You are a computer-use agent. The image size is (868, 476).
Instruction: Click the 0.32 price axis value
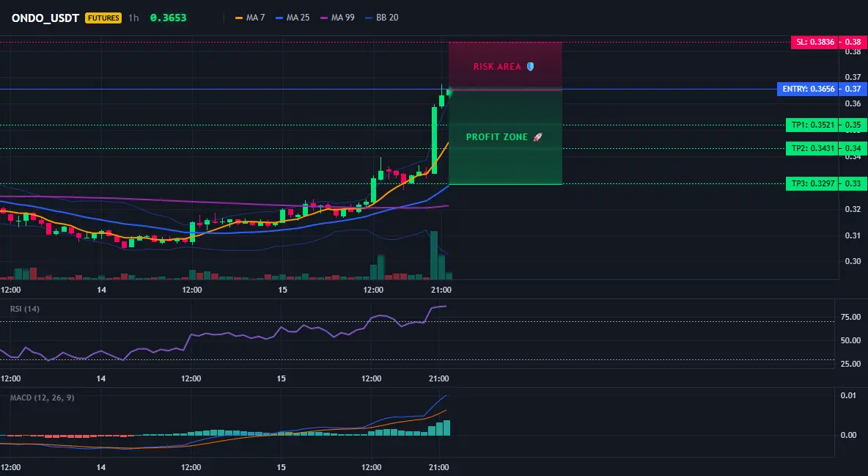[853, 209]
